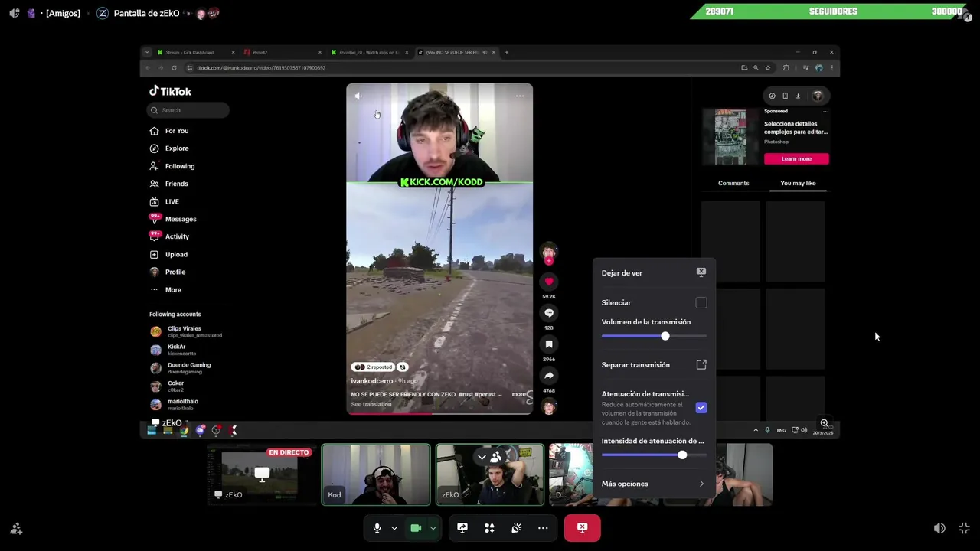Switch to the Comments tab

coord(733,183)
